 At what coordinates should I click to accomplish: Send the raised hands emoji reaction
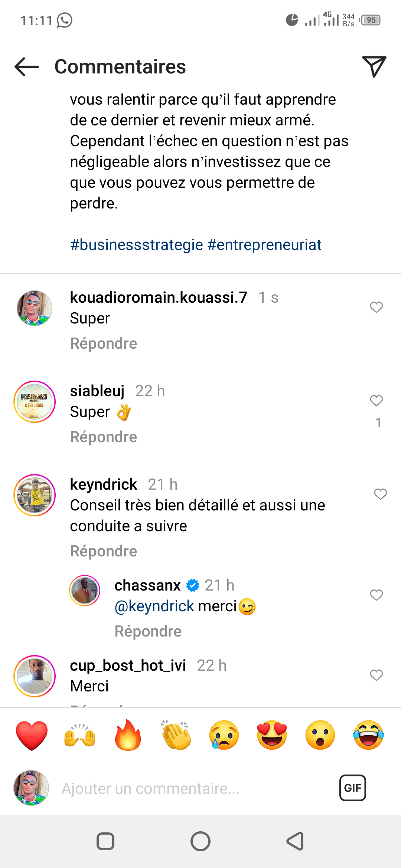pyautogui.click(x=80, y=735)
